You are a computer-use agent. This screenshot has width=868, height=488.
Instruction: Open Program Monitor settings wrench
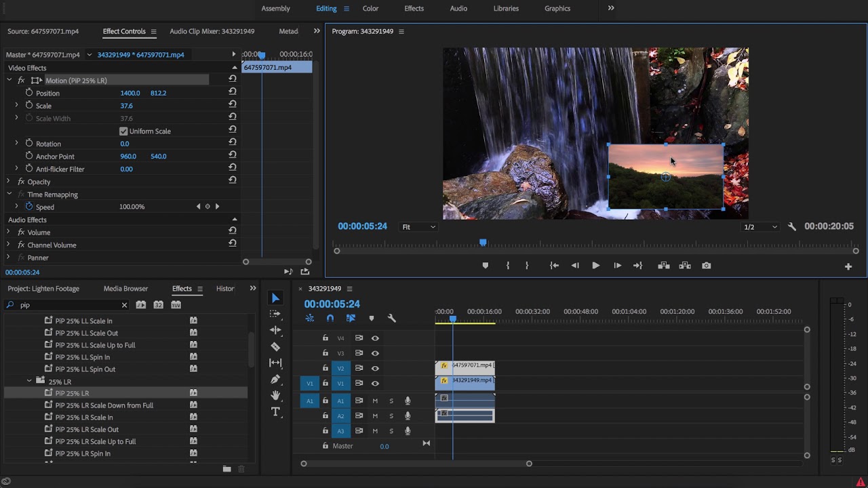[791, 227]
